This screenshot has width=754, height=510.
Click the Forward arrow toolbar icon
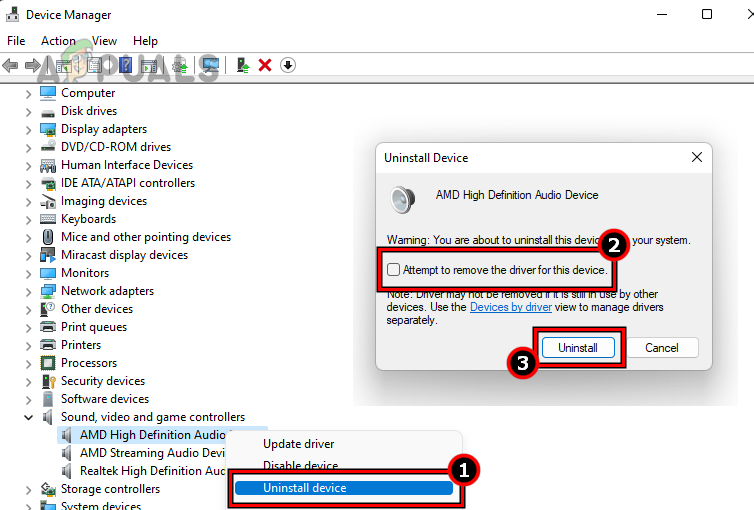coord(32,65)
